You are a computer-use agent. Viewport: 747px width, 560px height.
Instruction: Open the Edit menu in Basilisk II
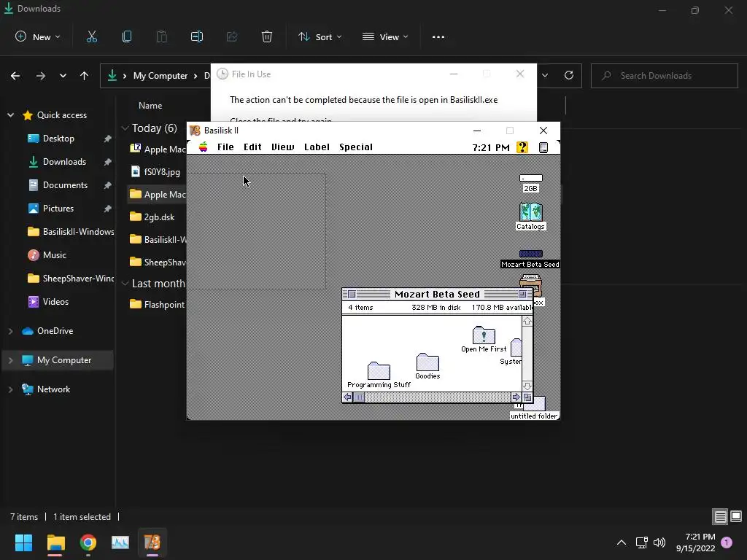[x=252, y=147]
